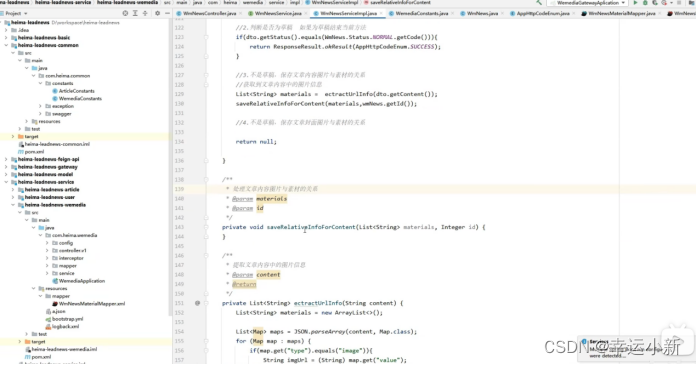Click impl breadcrumb in navigation bar
Screen dimensions: 696x365
(x=295, y=3)
